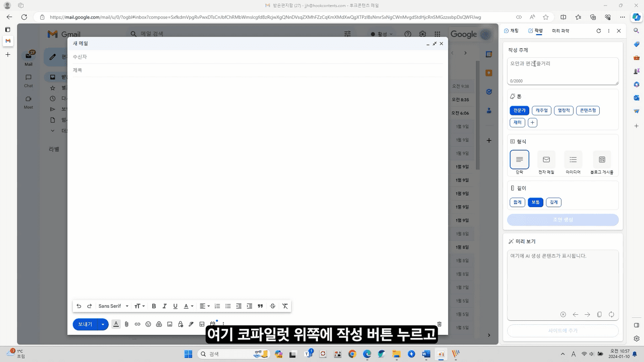Select the 전자 메일 format in Copilot
Screen dimensions: 644x362
546,160
